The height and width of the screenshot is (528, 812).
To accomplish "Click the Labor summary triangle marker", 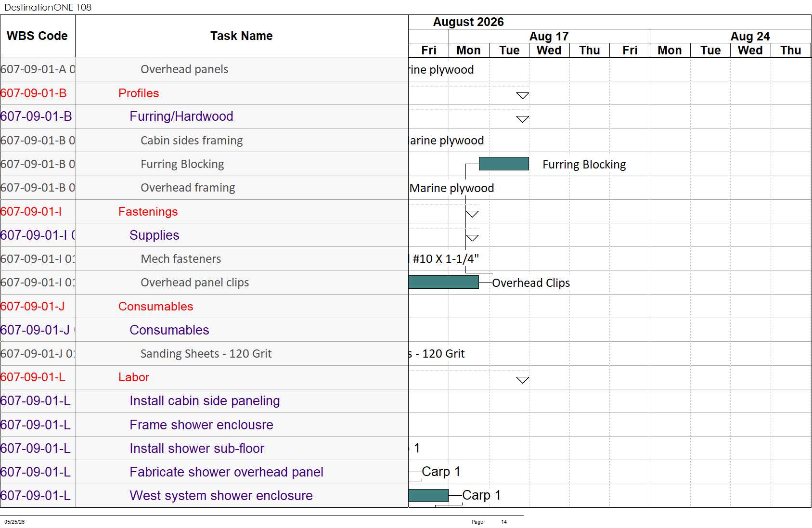I will (x=522, y=380).
